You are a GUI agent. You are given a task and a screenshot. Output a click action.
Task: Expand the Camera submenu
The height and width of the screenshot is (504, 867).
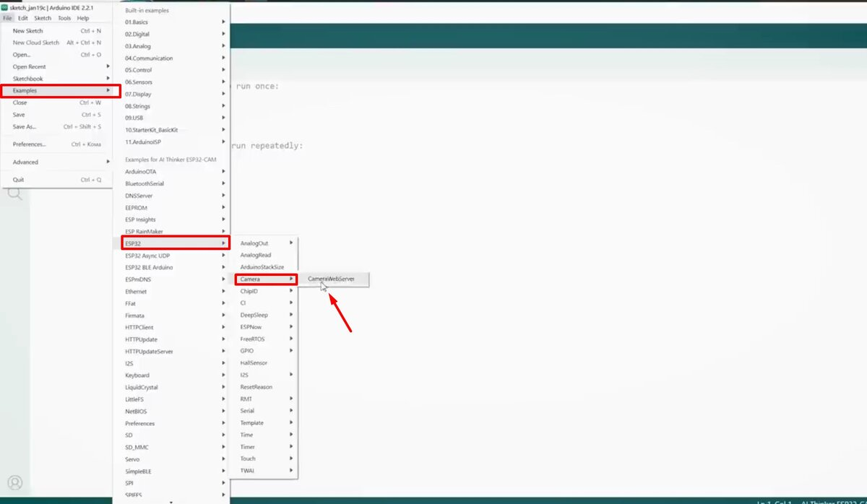click(266, 279)
